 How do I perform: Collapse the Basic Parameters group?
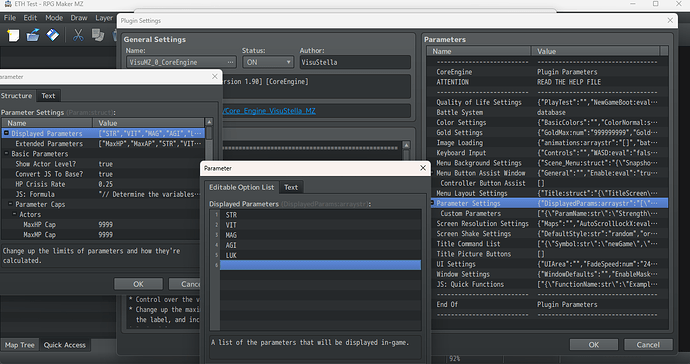point(6,154)
